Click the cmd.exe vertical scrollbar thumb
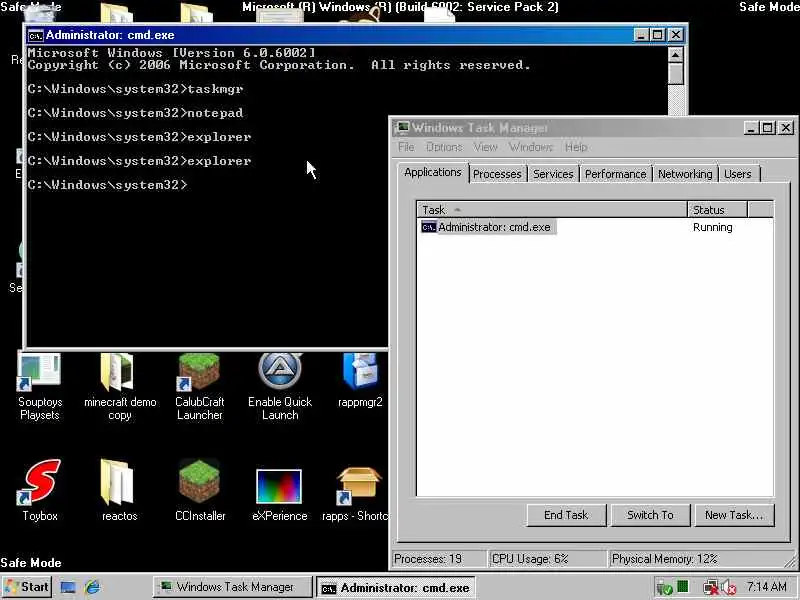This screenshot has width=800, height=600. pos(676,73)
